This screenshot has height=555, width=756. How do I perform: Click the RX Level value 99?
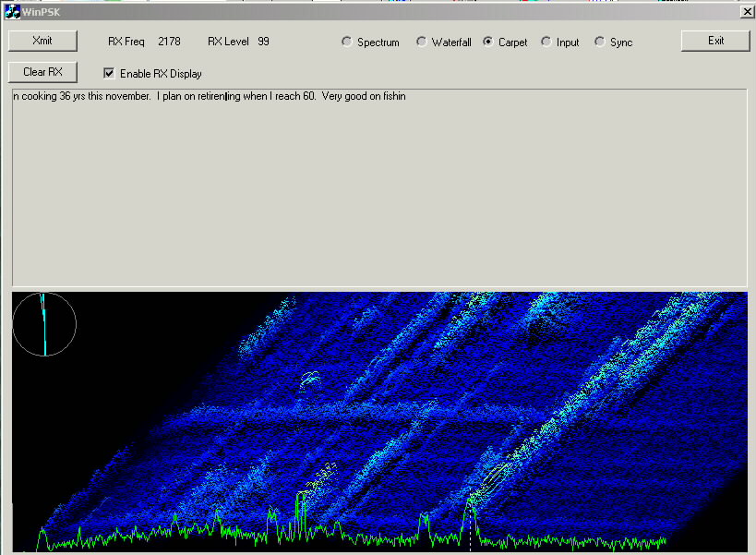tap(263, 42)
